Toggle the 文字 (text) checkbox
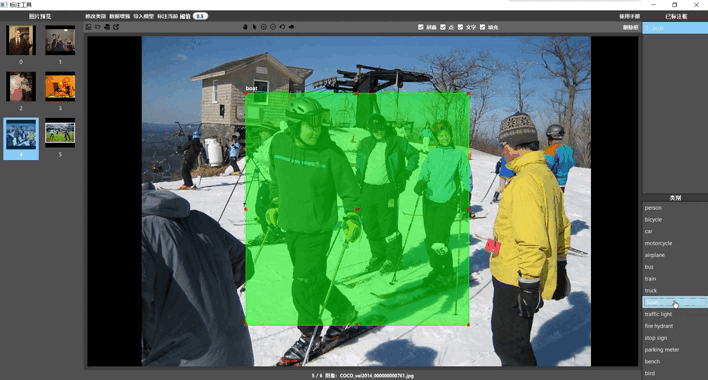The width and height of the screenshot is (708, 380). click(461, 27)
